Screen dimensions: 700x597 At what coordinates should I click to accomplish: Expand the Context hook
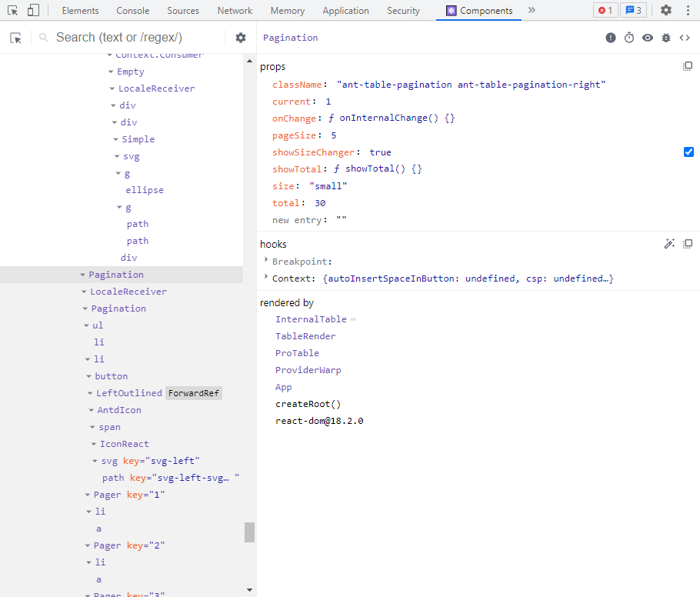point(266,277)
